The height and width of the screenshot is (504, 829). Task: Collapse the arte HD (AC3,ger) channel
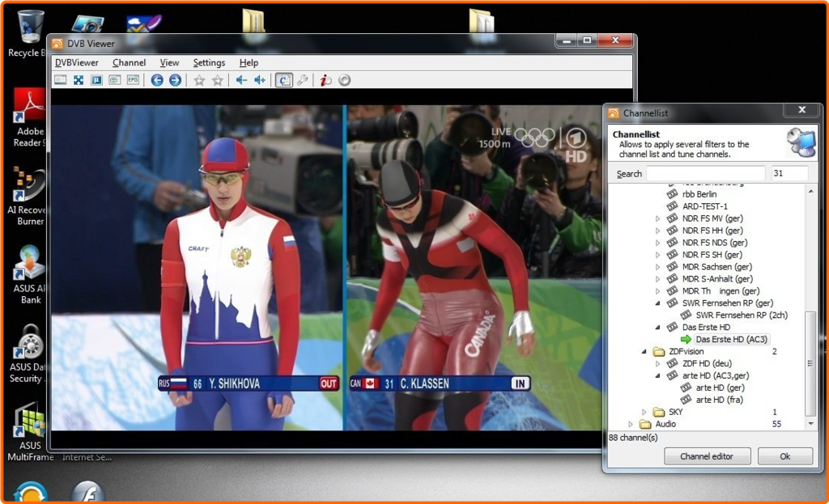click(x=657, y=375)
